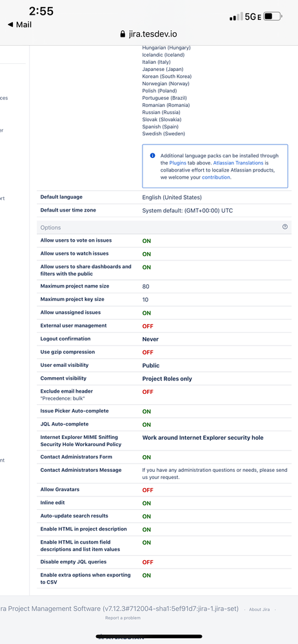Select English (United States) default language value
This screenshot has width=298, height=644.
(172, 197)
